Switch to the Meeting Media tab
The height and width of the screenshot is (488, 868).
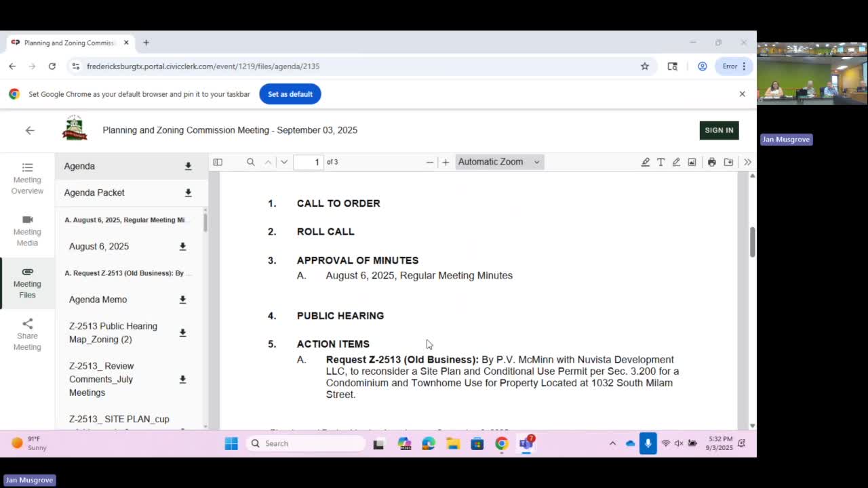click(27, 230)
